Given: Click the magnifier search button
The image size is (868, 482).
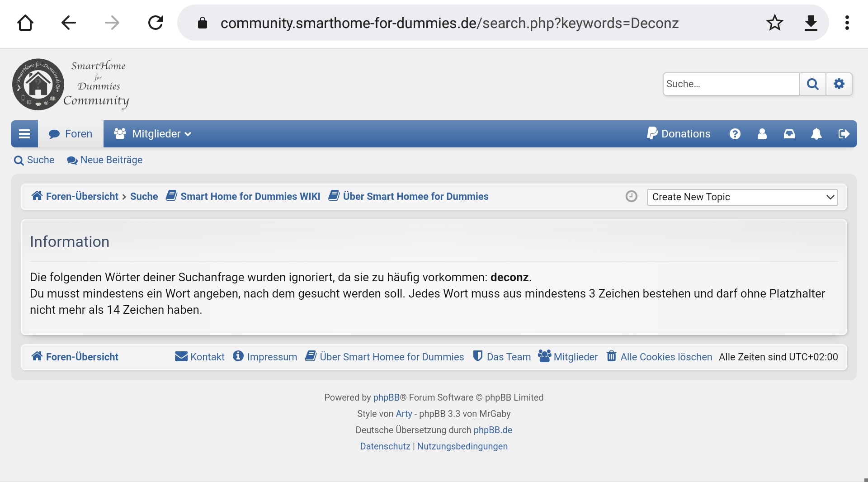Looking at the screenshot, I should click(x=812, y=84).
